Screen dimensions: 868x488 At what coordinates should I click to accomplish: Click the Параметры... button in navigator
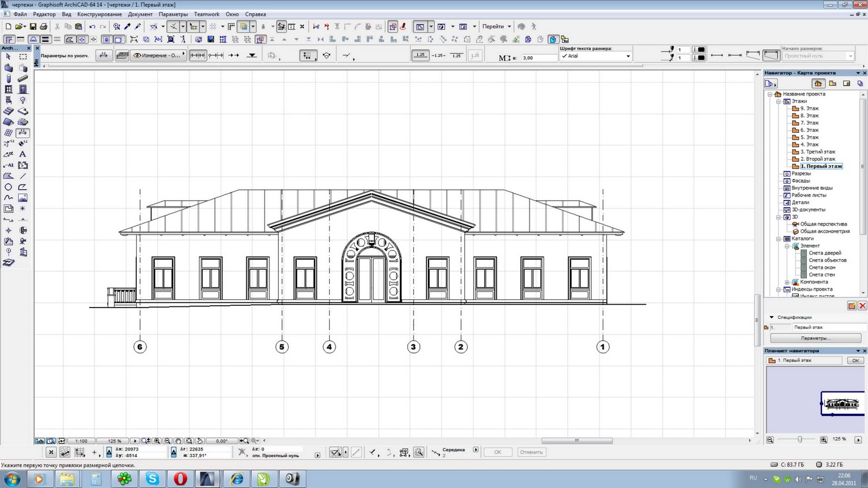tap(815, 338)
